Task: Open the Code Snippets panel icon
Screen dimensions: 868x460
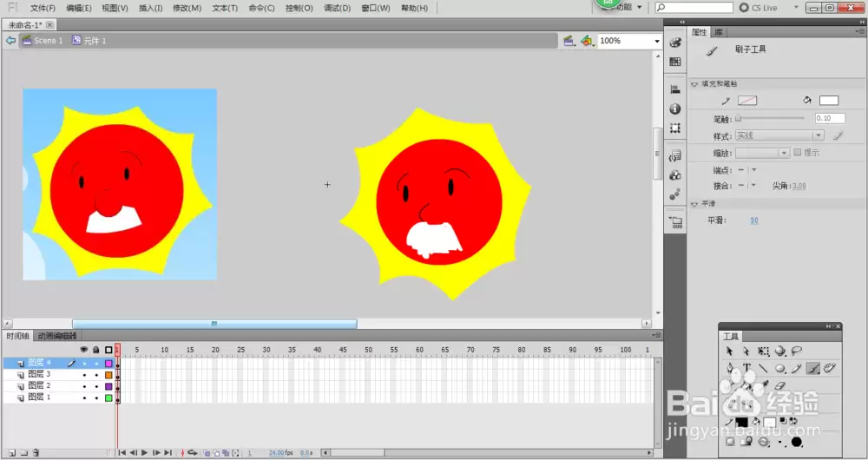Action: pyautogui.click(x=674, y=155)
